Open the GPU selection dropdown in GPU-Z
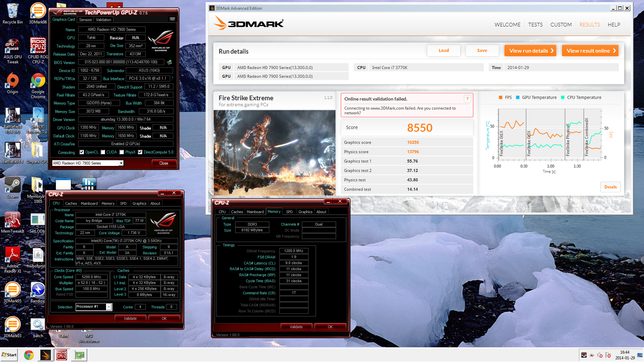 point(121,163)
